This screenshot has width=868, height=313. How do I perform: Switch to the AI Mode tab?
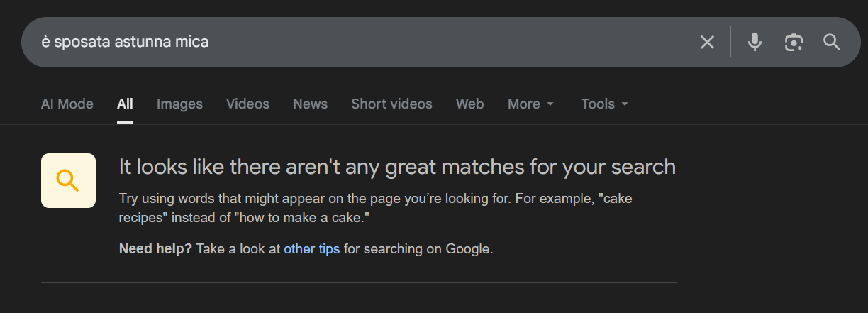coord(67,104)
